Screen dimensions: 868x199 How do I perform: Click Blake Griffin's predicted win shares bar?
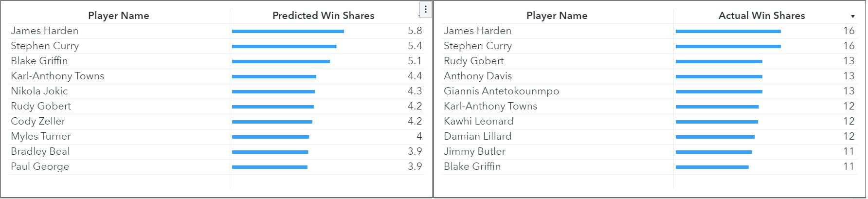[281, 61]
